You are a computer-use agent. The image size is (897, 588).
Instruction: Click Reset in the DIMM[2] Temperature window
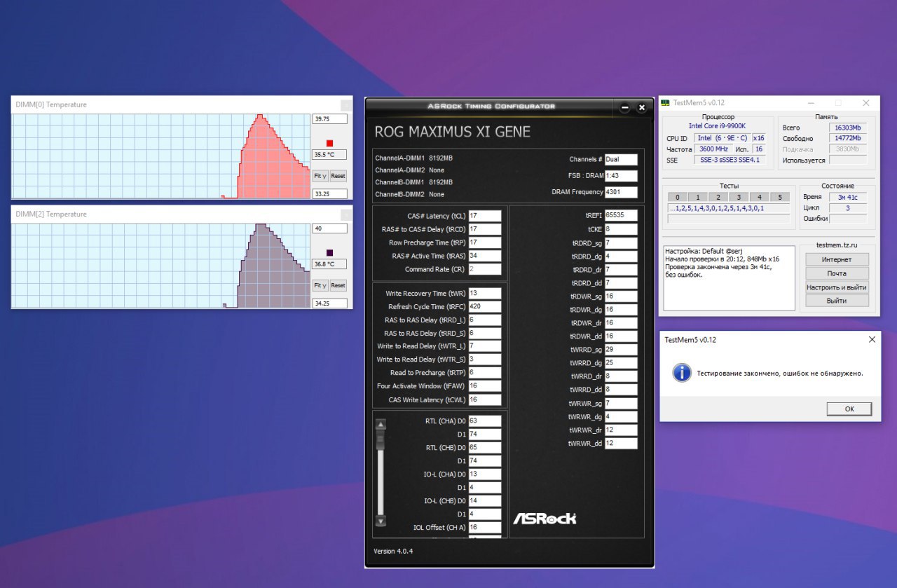338,285
